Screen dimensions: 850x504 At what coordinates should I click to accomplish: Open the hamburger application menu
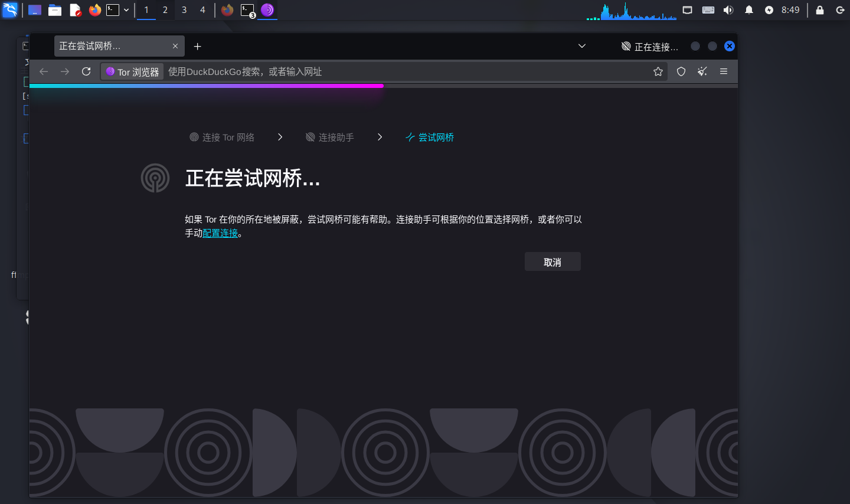[x=723, y=71]
